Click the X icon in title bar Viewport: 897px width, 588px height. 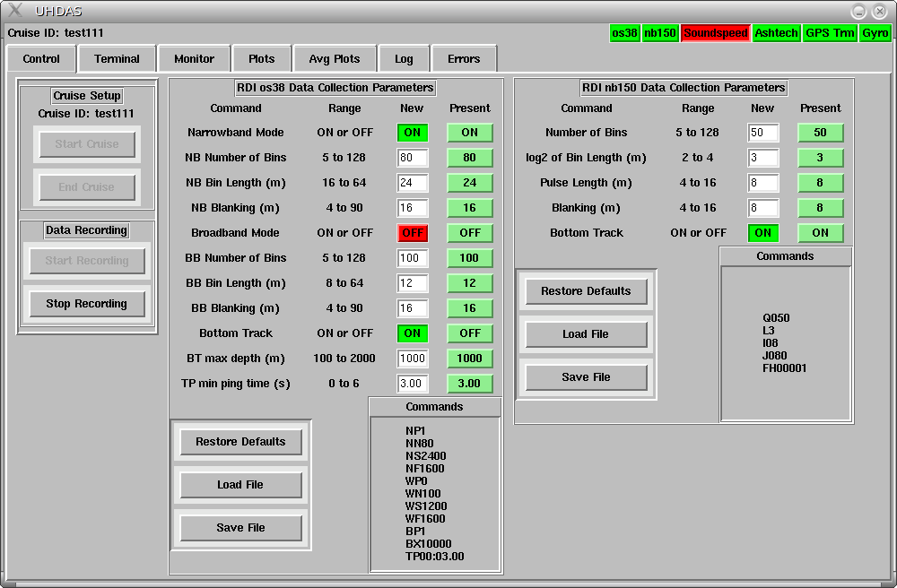pyautogui.click(x=15, y=10)
